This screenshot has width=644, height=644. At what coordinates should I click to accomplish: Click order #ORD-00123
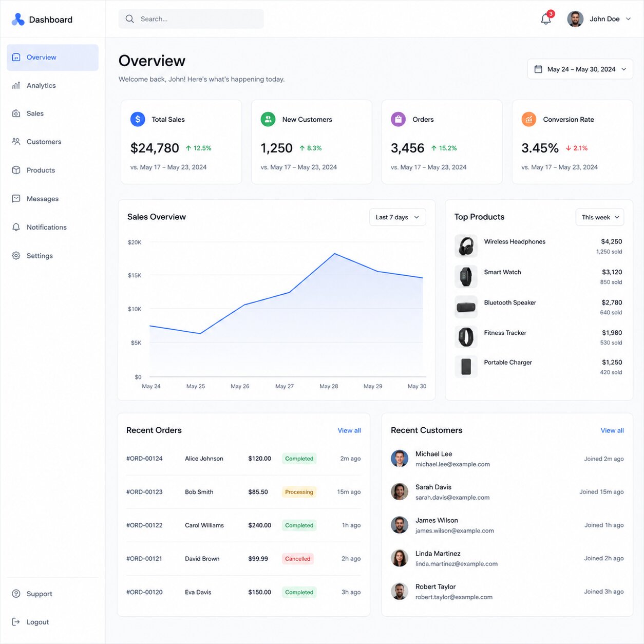pyautogui.click(x=144, y=492)
